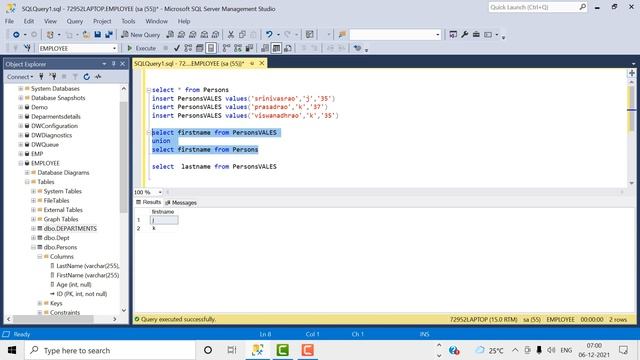Click the Analysis Services DAX Query icon
This screenshot has width=640, height=360.
point(216,35)
